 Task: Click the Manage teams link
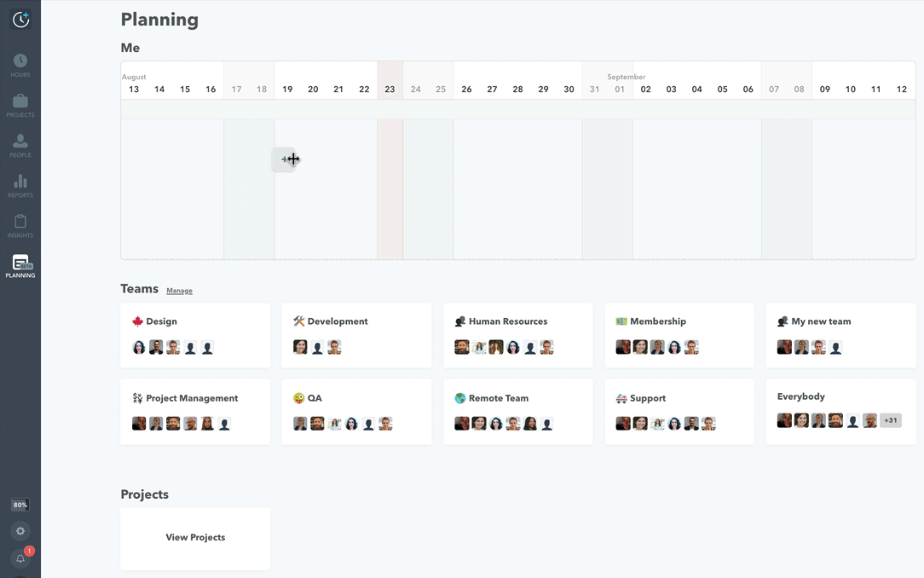[x=179, y=291]
